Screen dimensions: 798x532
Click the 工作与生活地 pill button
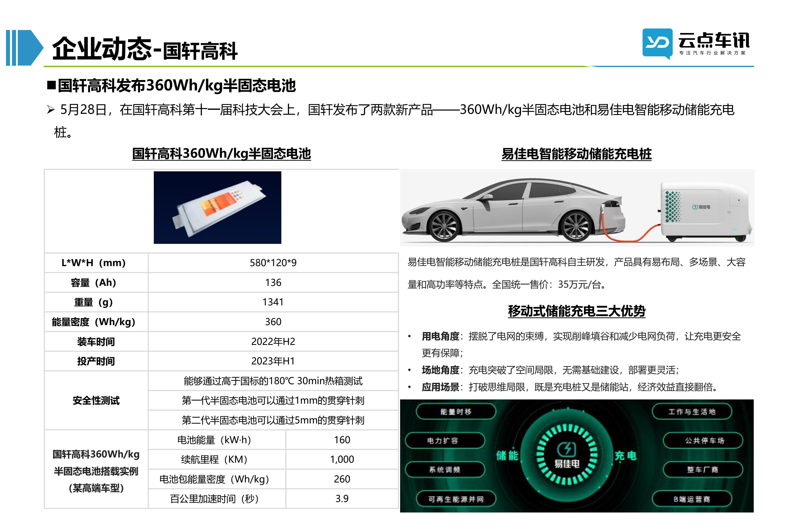coord(692,411)
